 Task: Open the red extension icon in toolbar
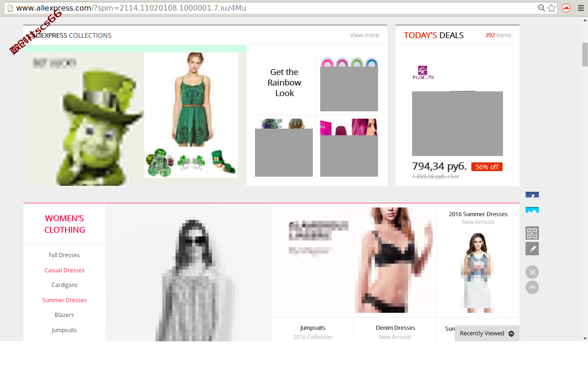[x=566, y=8]
